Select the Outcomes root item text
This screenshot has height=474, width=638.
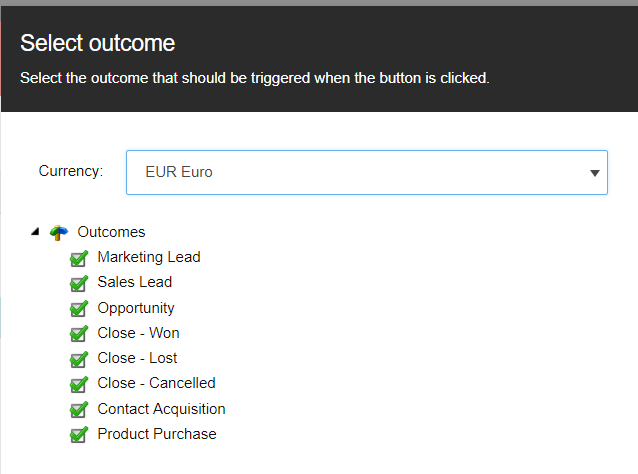click(x=111, y=232)
